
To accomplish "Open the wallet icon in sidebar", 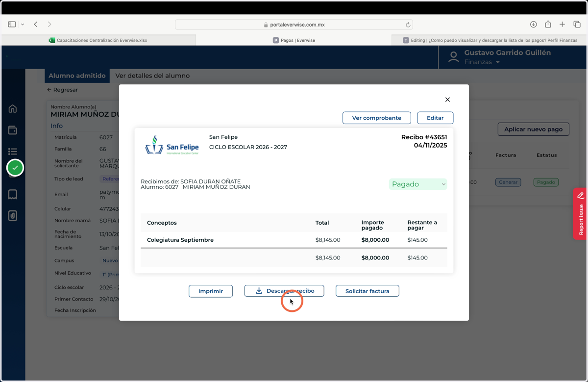I will 13,130.
